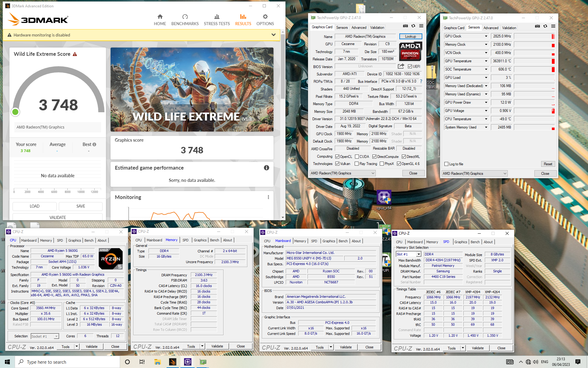Click the green score indicator on the gauge
The width and height of the screenshot is (588, 368).
[x=15, y=112]
